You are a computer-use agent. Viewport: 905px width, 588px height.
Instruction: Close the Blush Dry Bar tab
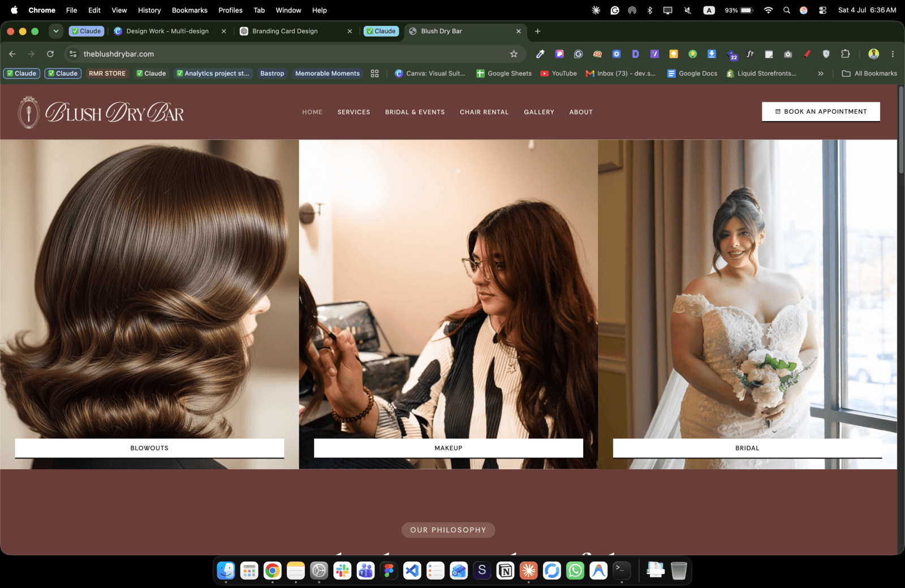tap(519, 31)
